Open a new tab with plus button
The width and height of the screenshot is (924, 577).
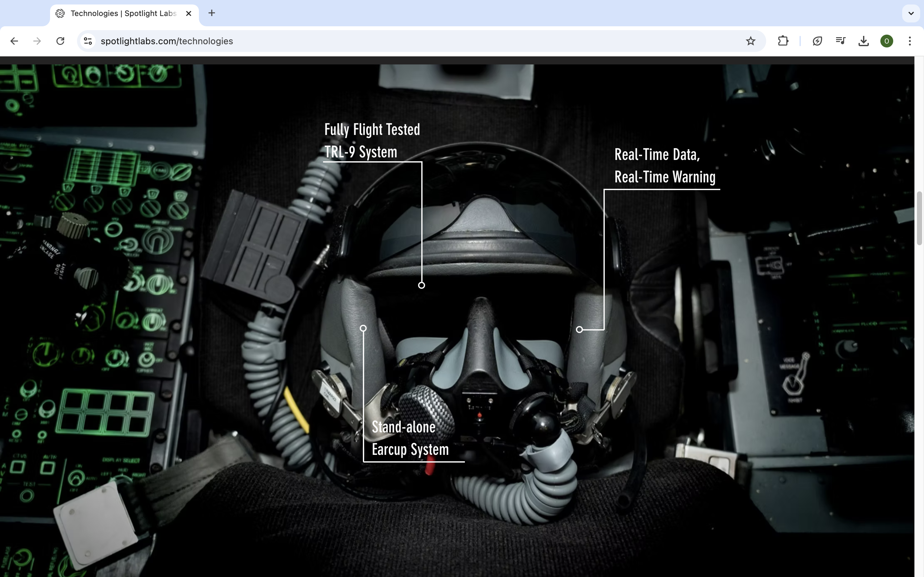click(211, 13)
